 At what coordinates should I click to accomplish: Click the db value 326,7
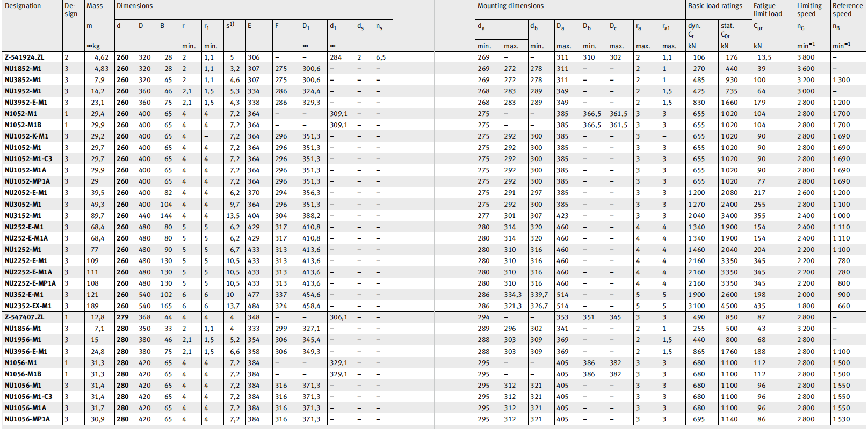coord(539,306)
